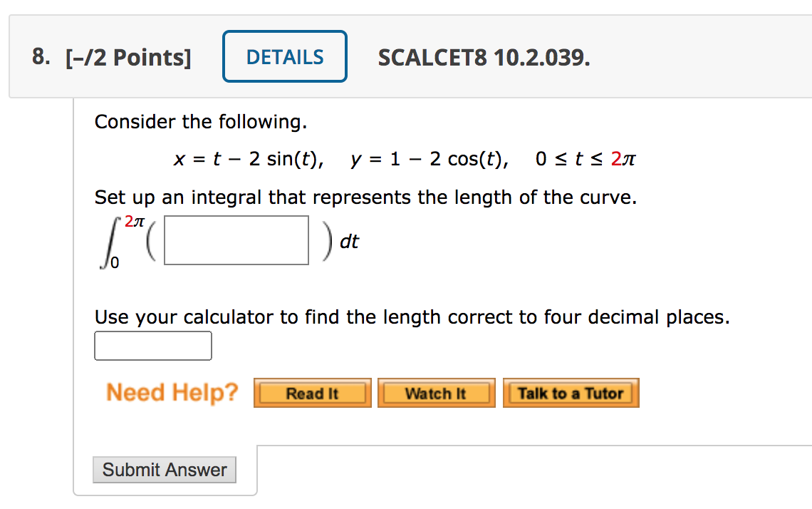The width and height of the screenshot is (812, 509).
Task: Click the curve length answer box
Action: tap(152, 346)
